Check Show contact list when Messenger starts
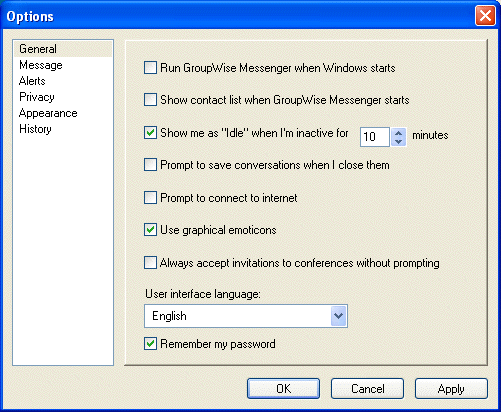The width and height of the screenshot is (501, 412). 150,100
